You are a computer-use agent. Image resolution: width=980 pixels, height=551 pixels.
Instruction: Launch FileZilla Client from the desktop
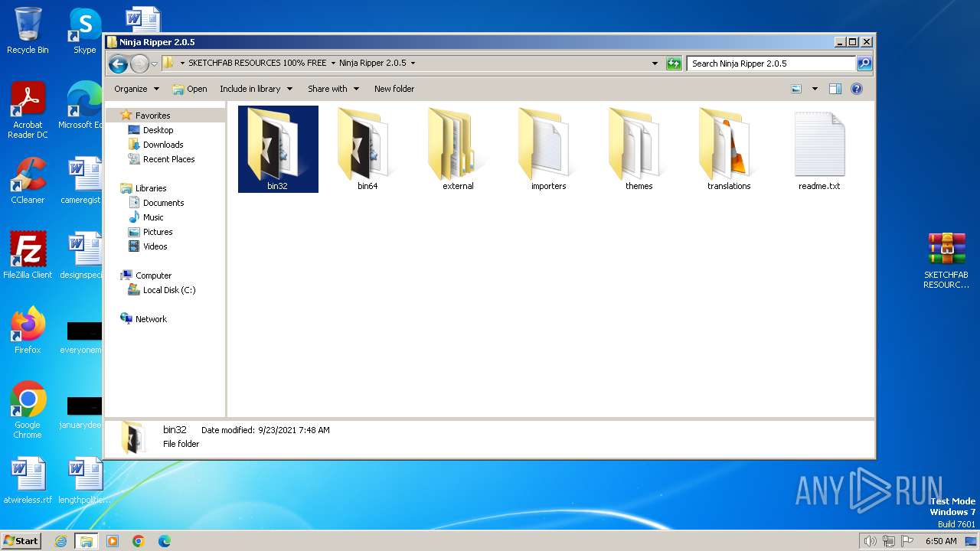[28, 256]
